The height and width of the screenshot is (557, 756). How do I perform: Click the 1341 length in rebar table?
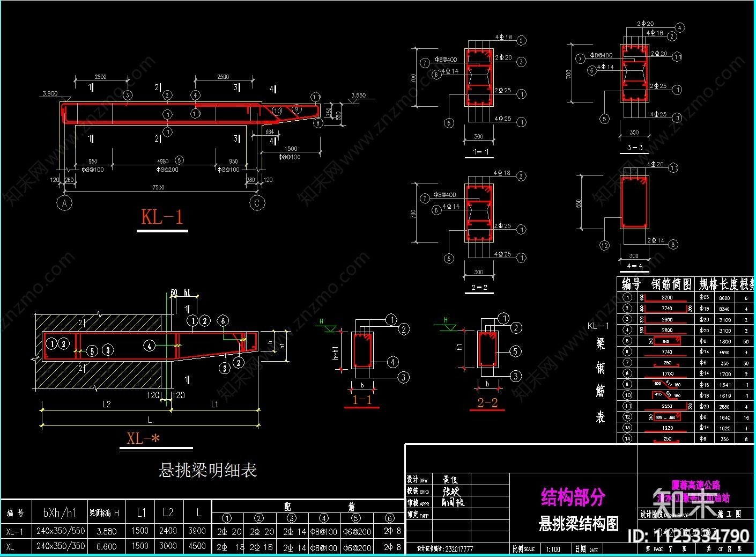pyautogui.click(x=725, y=385)
